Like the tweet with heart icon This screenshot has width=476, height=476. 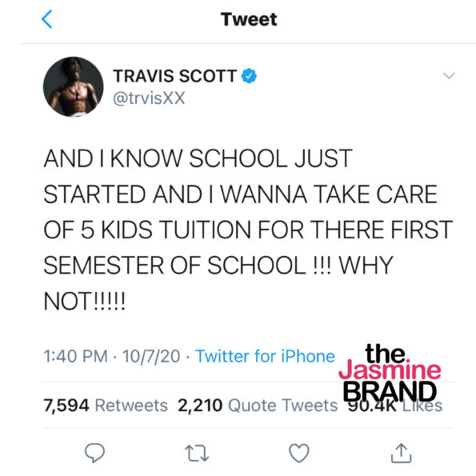coord(299,453)
